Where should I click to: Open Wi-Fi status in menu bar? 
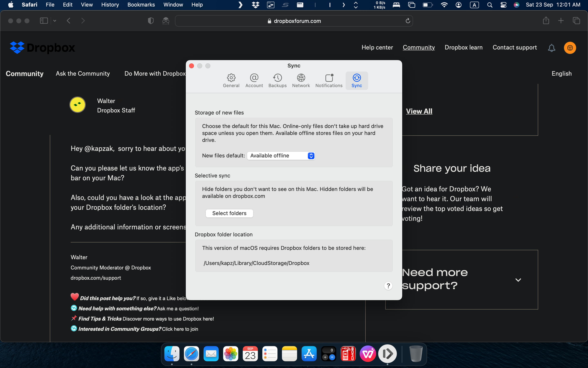click(444, 5)
